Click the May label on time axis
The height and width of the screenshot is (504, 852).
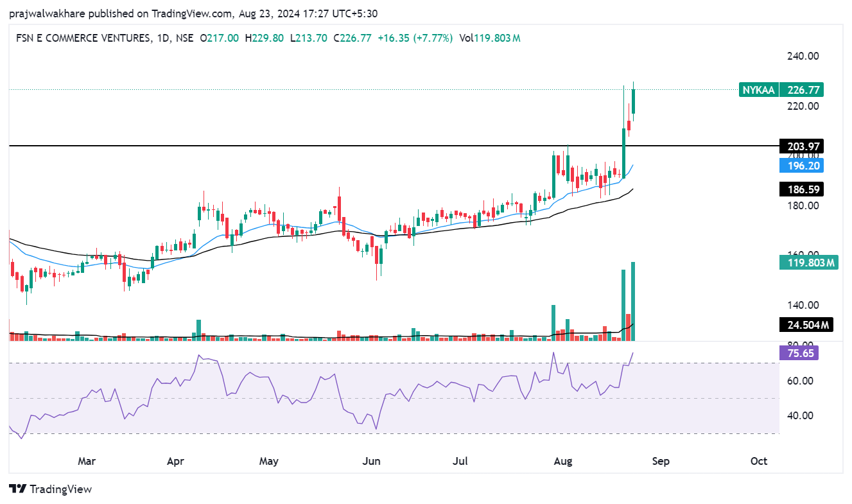click(269, 461)
